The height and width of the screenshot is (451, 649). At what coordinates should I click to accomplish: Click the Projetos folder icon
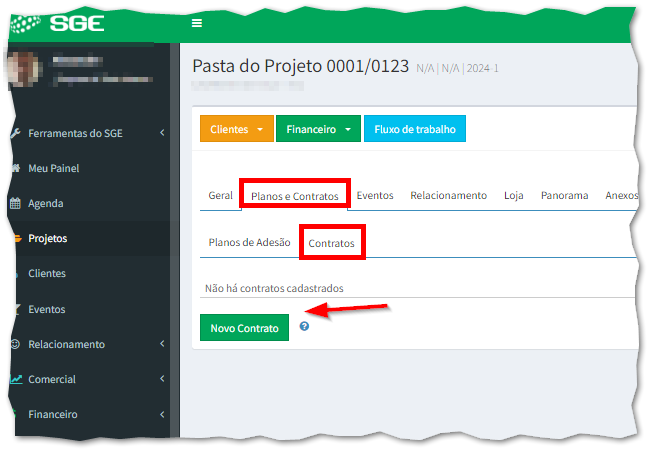tap(17, 238)
